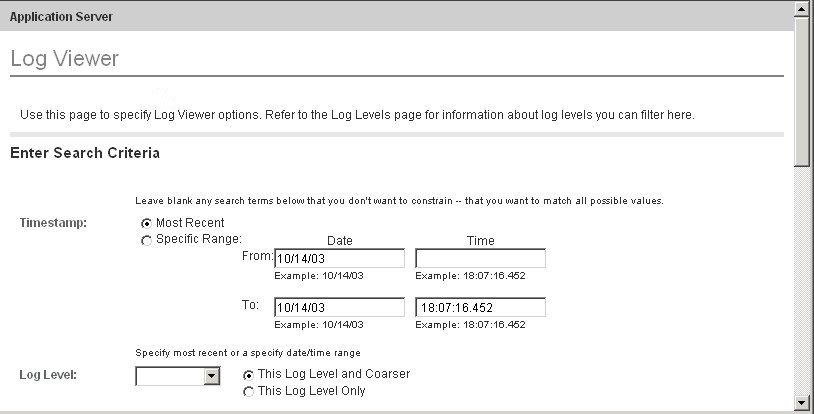This screenshot has width=814, height=414.
Task: Expand the Log Level dropdown arrow
Action: coord(211,376)
